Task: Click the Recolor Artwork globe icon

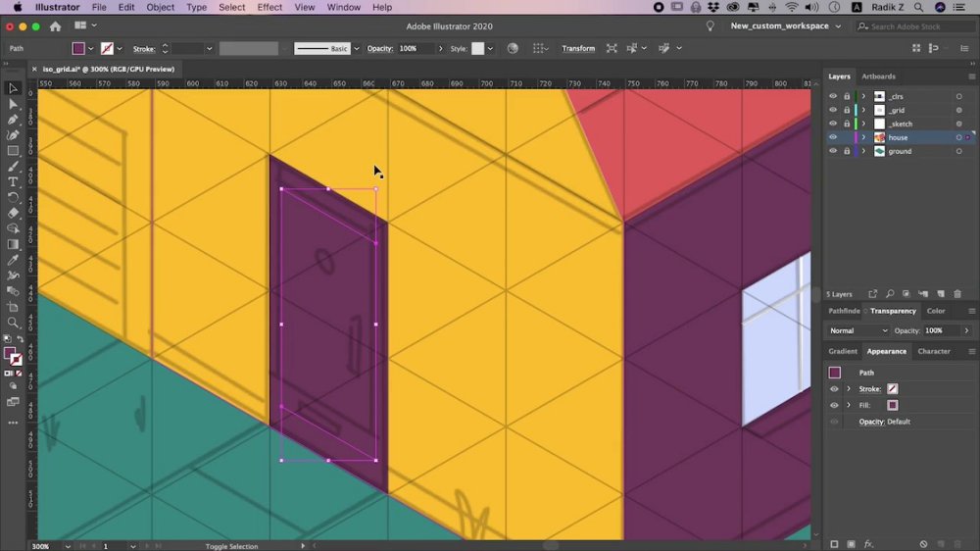Action: tap(513, 48)
